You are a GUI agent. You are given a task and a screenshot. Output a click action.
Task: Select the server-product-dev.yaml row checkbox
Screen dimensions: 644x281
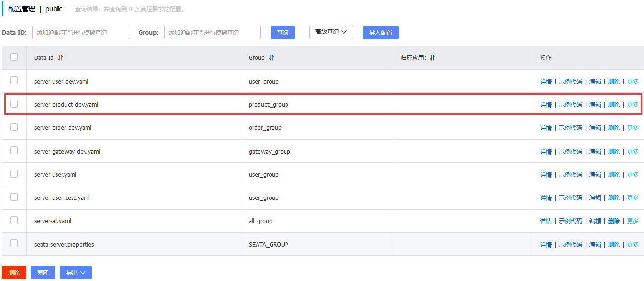[14, 104]
